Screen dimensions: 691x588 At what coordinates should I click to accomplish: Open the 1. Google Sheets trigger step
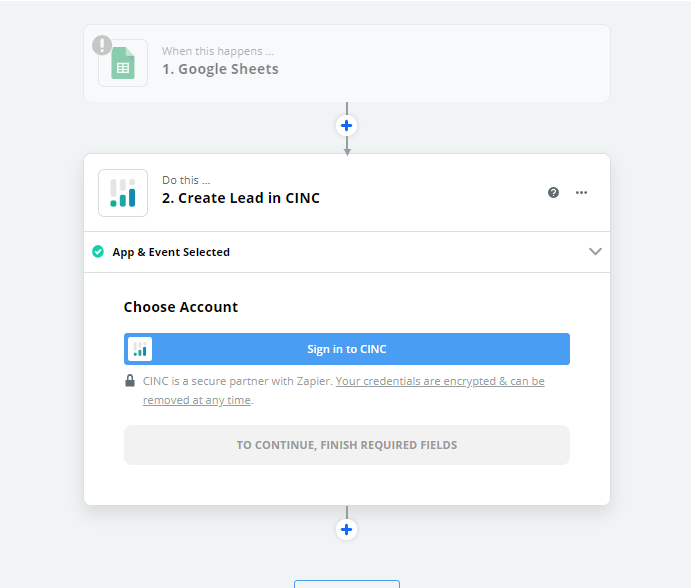(x=347, y=63)
